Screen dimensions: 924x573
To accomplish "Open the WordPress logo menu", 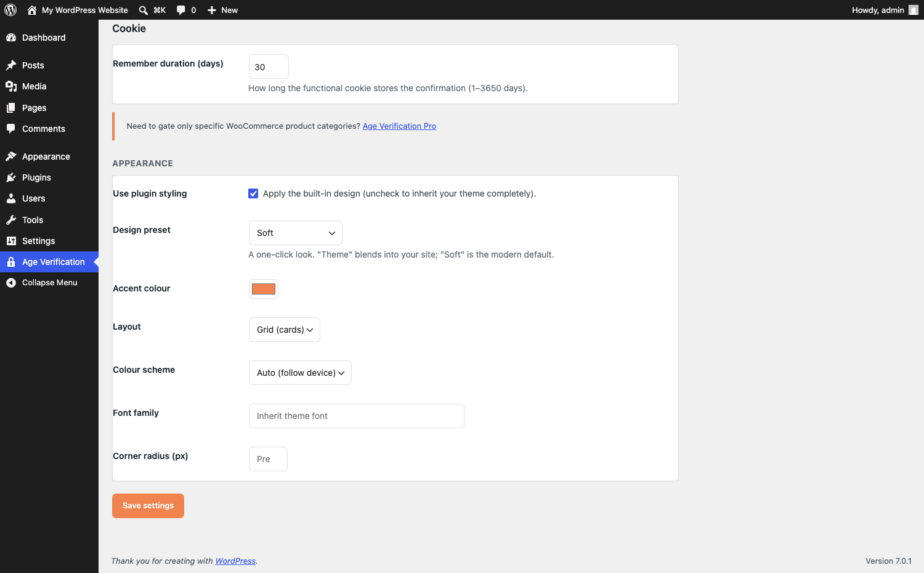I will point(10,10).
